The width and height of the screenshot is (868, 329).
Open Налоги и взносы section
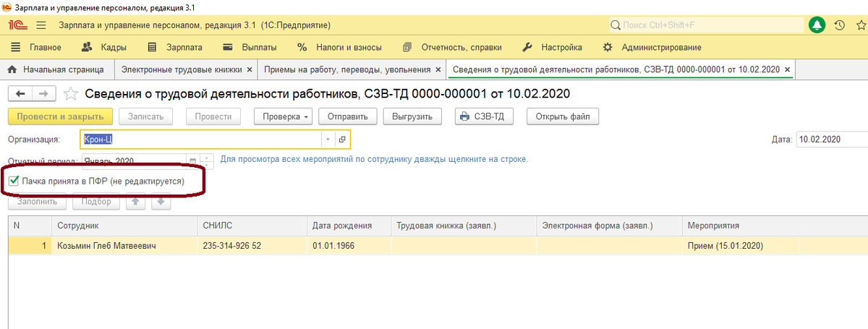coord(339,48)
